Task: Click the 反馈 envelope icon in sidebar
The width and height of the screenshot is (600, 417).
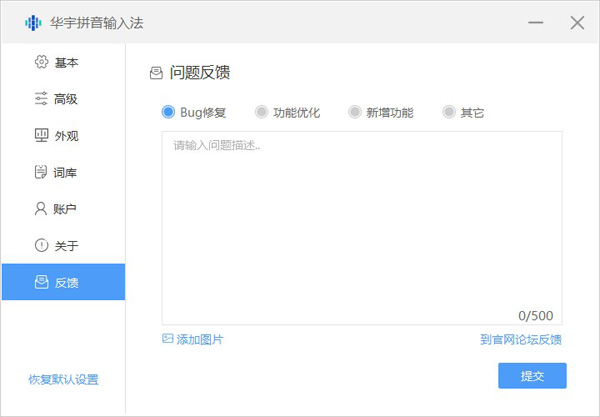Action: coord(41,282)
